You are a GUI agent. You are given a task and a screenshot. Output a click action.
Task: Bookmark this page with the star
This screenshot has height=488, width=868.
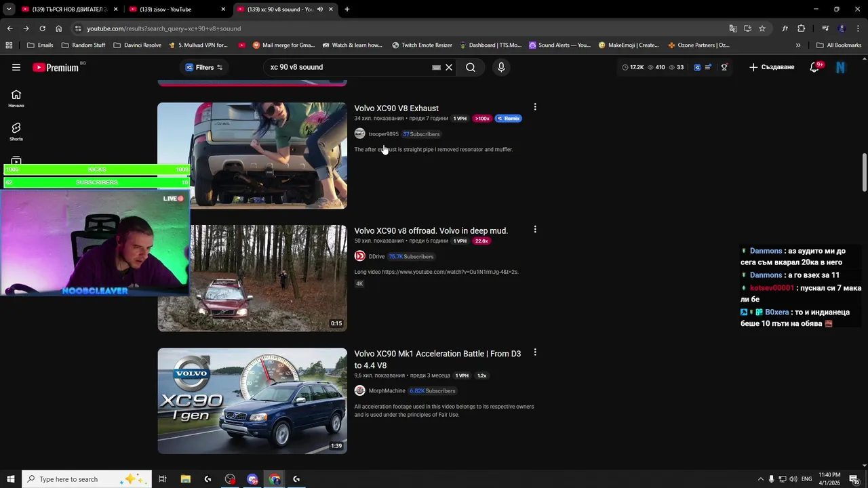(762, 28)
